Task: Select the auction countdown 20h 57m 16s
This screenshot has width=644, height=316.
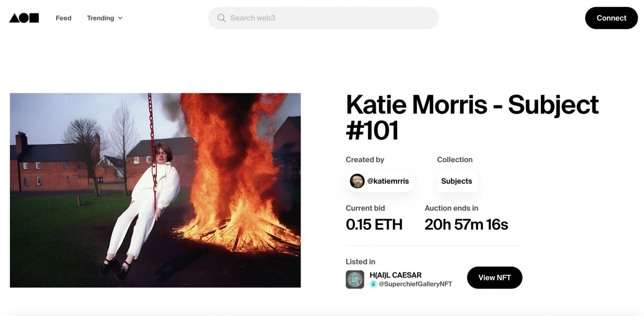Action: [x=466, y=224]
